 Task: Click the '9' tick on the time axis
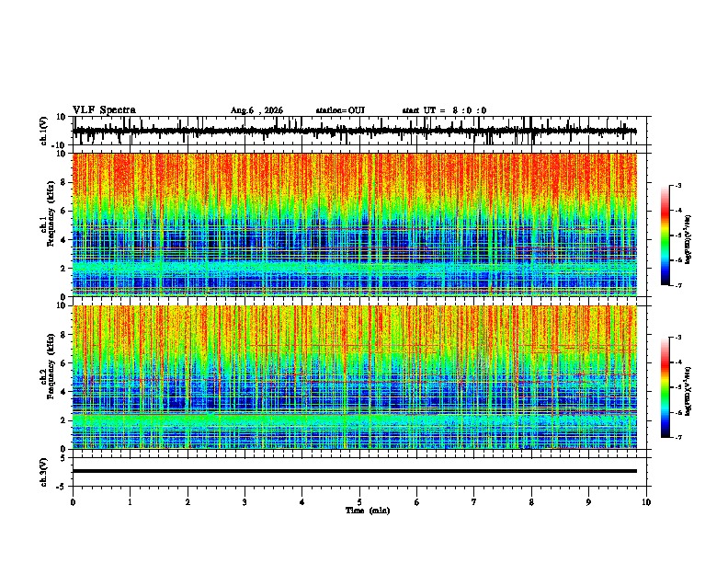coord(588,502)
